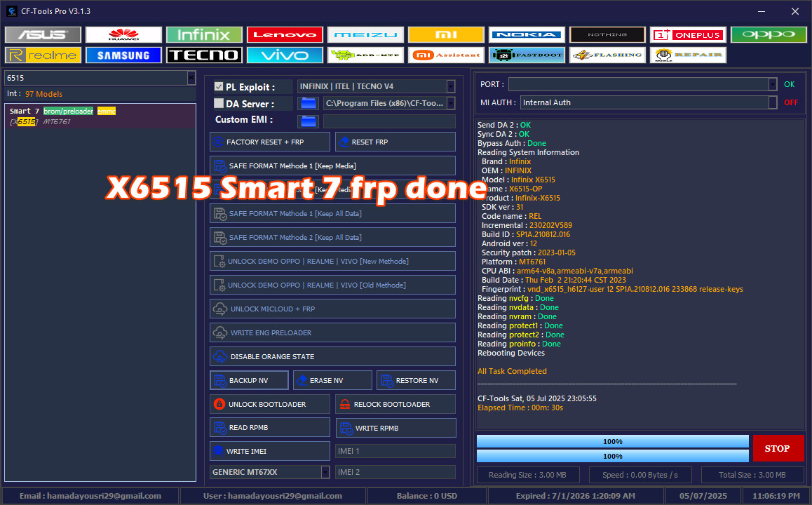Image resolution: width=812 pixels, height=505 pixels.
Task: Click the WRITE IMEI button
Action: 270,451
